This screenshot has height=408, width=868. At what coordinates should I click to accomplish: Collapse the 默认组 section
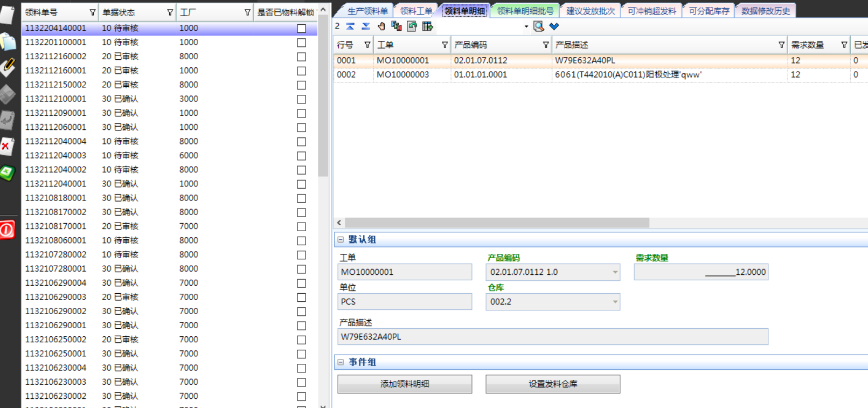(341, 239)
